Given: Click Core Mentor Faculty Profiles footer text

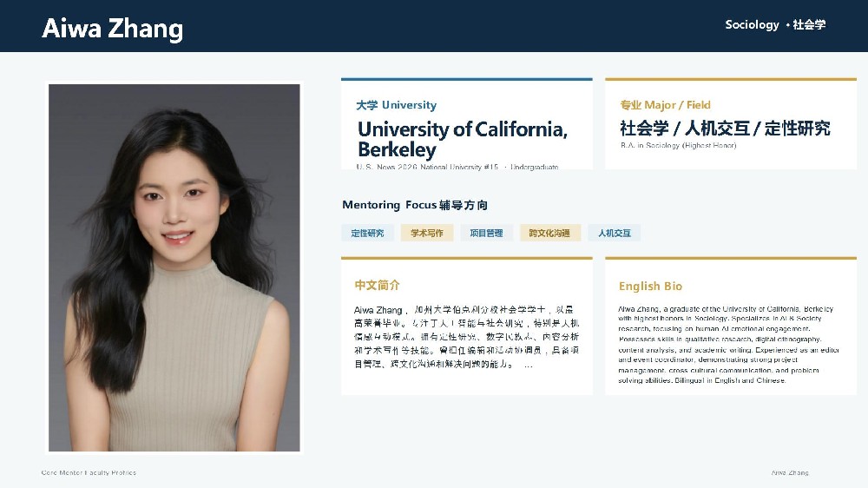Looking at the screenshot, I should click(x=89, y=472).
